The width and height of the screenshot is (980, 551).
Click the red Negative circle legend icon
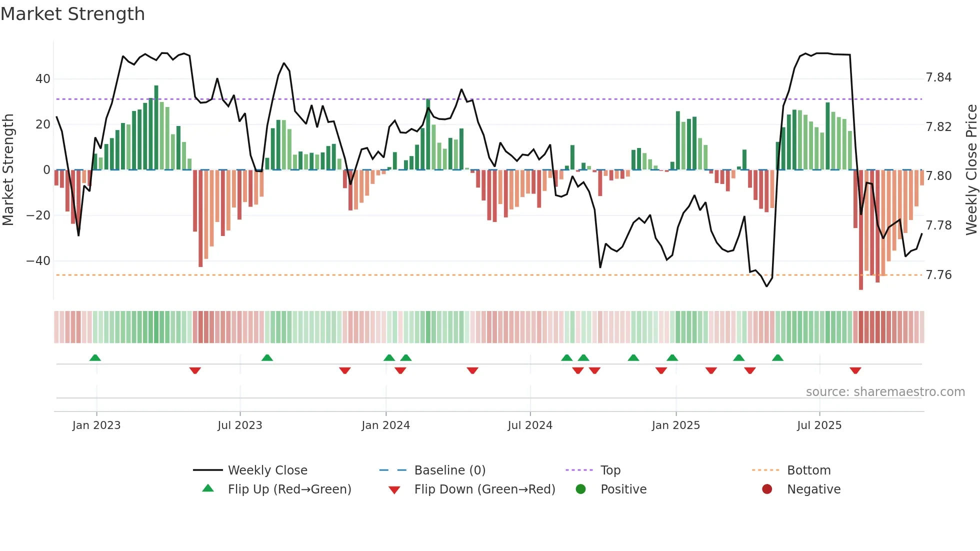767,489
